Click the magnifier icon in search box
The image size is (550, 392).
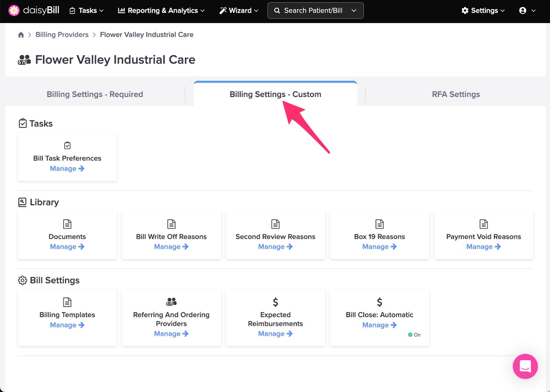pos(277,11)
